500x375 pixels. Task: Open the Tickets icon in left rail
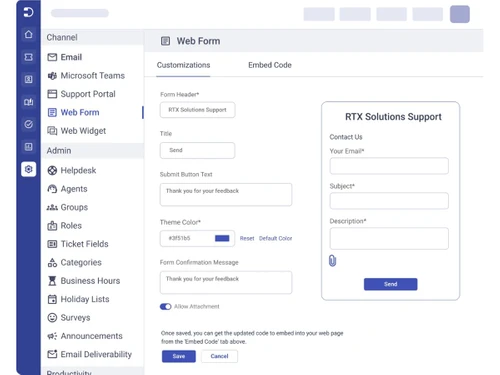coord(29,57)
